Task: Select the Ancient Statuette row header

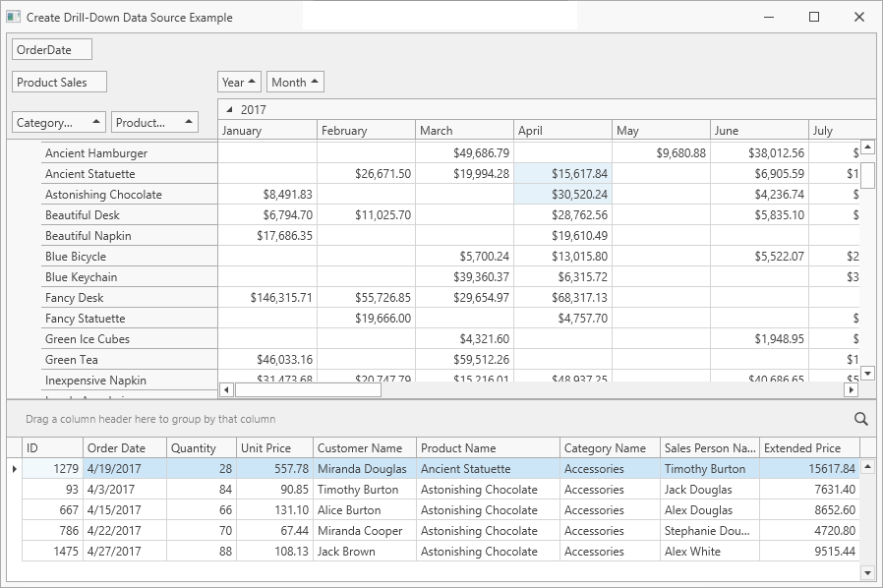Action: [x=130, y=173]
